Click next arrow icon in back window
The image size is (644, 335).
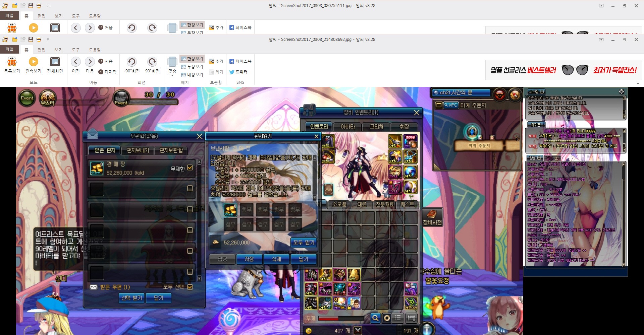coord(90,28)
